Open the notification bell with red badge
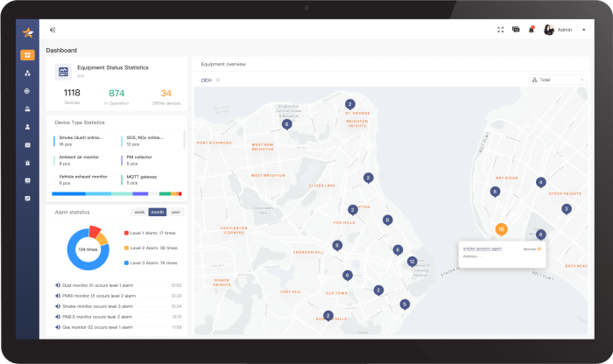Viewport: 613px width, 364px height. (531, 30)
